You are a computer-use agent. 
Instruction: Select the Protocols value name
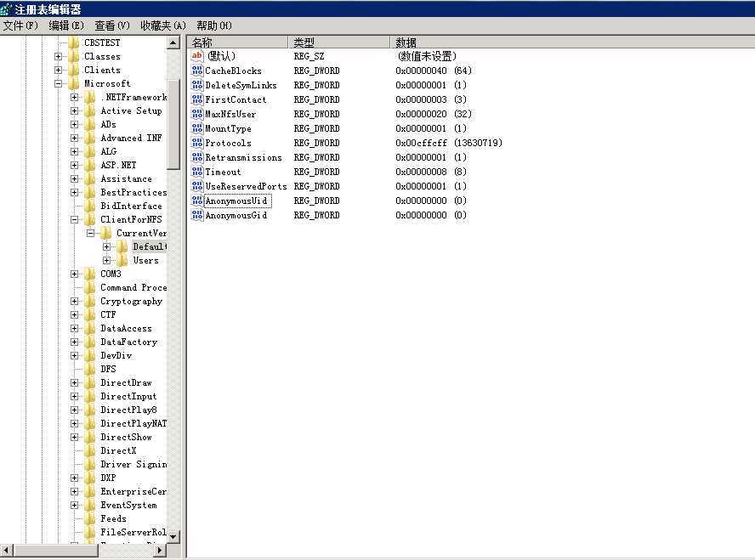pos(228,143)
